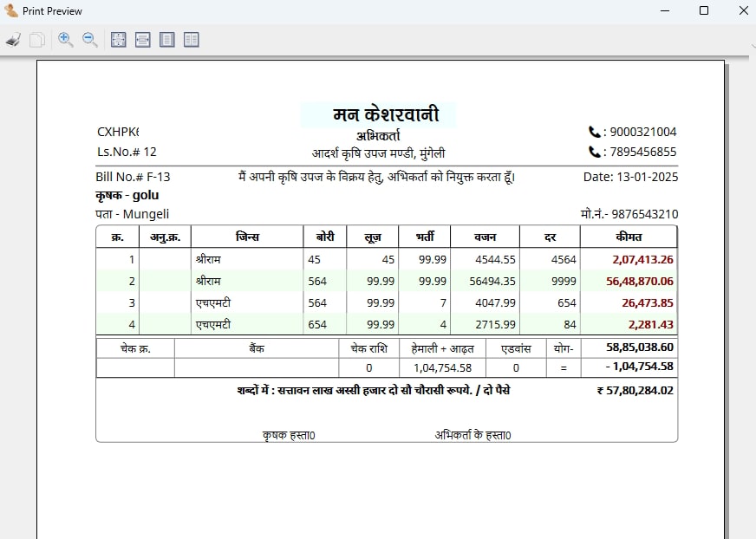Click the greyed-out Copy pages icon
Image resolution: width=756 pixels, height=539 pixels.
pyautogui.click(x=37, y=40)
